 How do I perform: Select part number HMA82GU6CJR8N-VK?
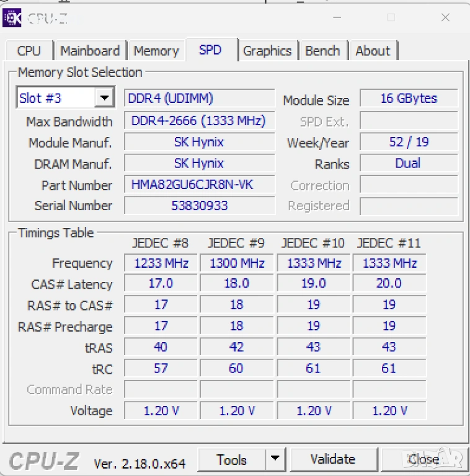pyautogui.click(x=199, y=185)
